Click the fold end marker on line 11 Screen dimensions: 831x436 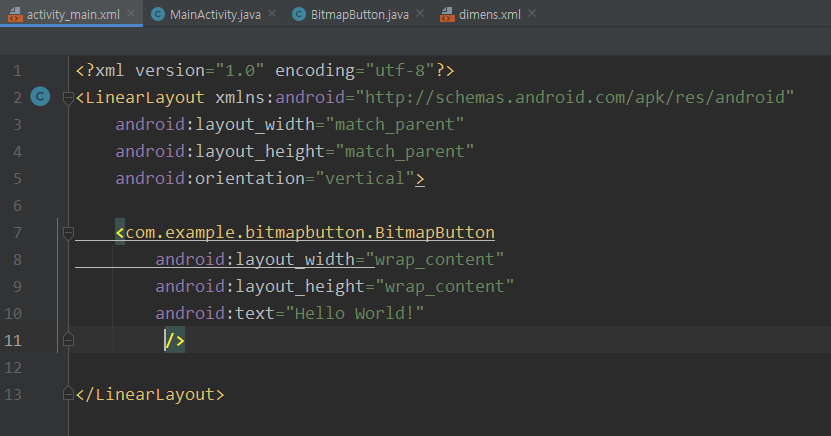click(68, 340)
